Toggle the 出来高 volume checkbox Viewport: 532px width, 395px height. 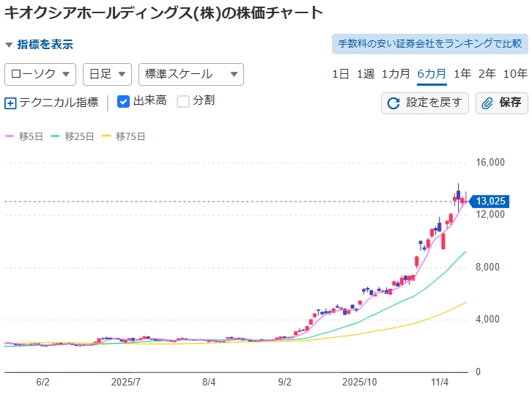coord(124,101)
